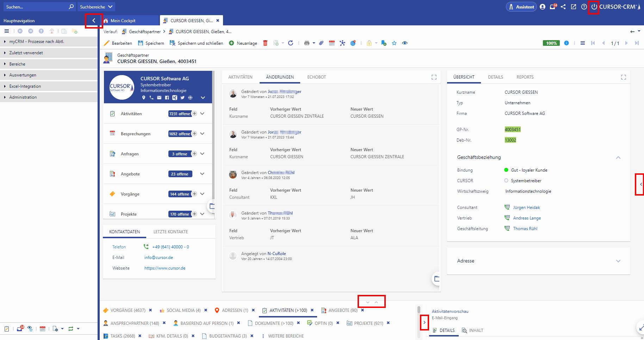
Task: Click the red trash delete icon
Action: (x=265, y=43)
